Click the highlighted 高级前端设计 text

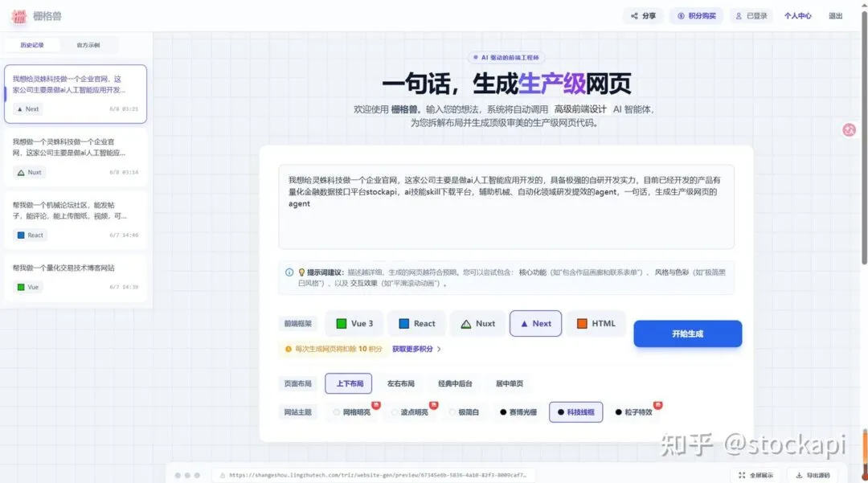tap(580, 109)
